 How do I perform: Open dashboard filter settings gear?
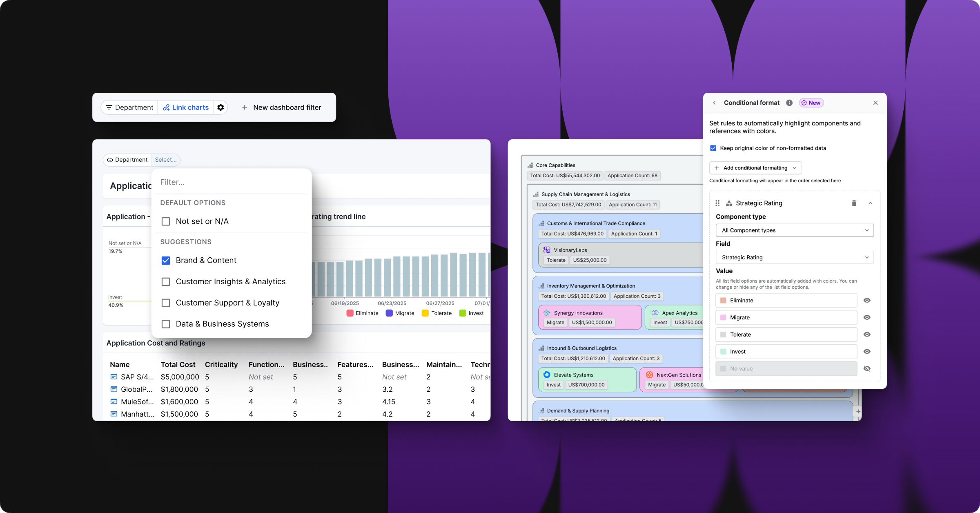point(220,107)
